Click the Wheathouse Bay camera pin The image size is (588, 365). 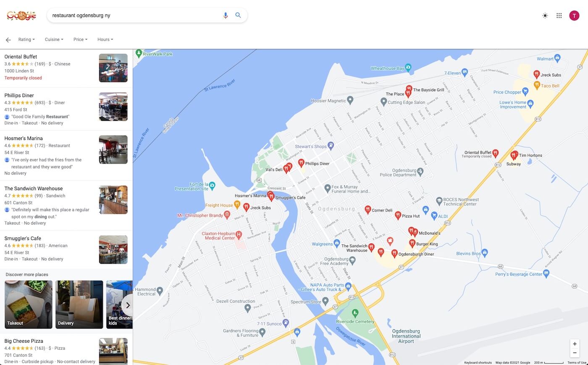(x=408, y=67)
